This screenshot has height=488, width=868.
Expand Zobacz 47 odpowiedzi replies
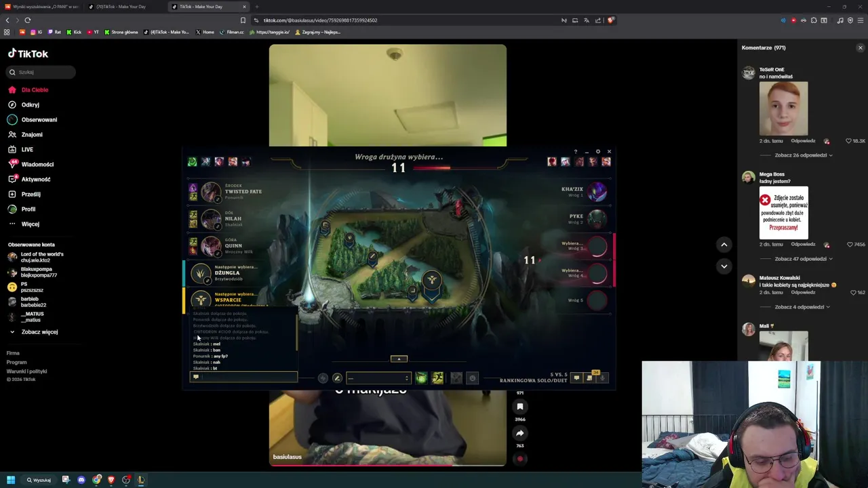point(803,259)
